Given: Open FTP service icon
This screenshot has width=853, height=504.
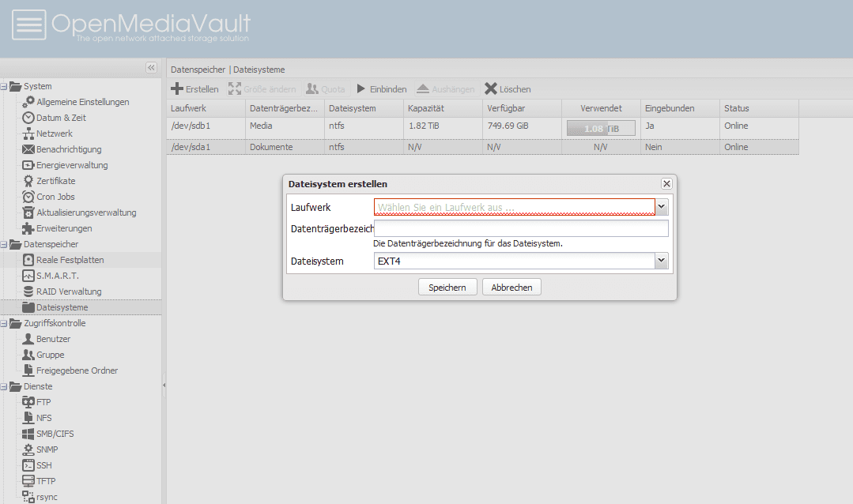Looking at the screenshot, I should (28, 402).
